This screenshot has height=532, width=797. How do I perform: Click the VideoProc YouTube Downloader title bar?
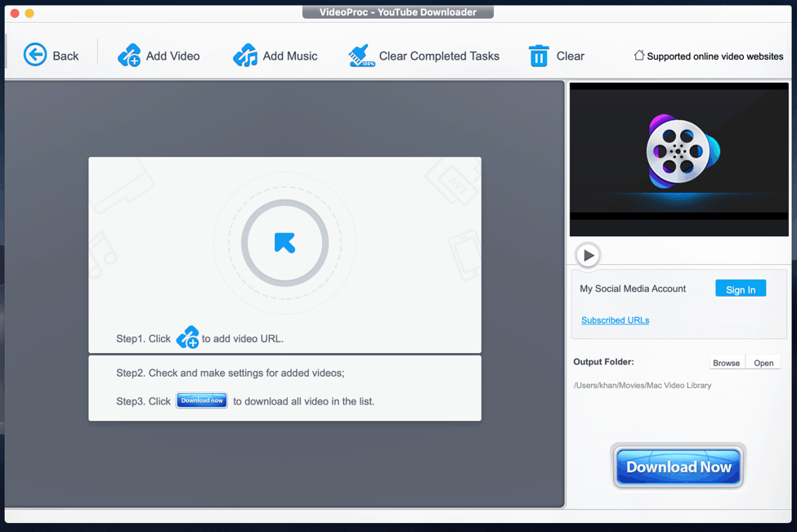pyautogui.click(x=398, y=11)
